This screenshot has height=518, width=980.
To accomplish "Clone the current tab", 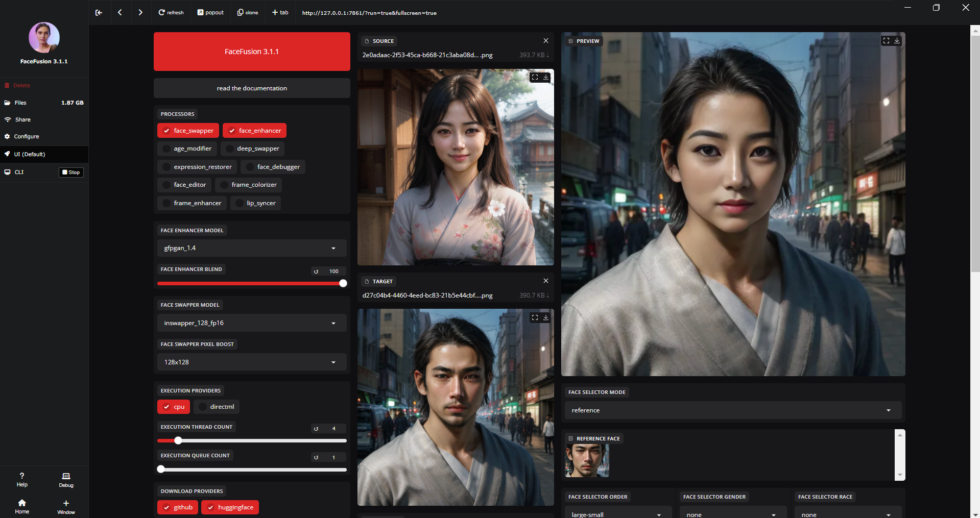I will [x=247, y=12].
